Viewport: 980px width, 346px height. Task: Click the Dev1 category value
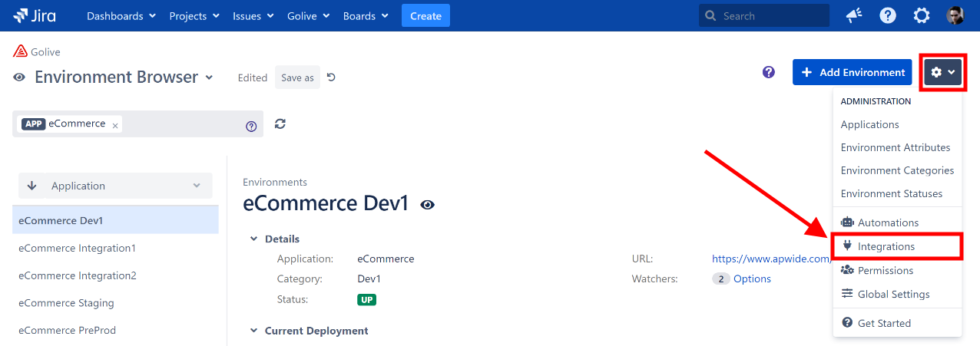coord(369,278)
